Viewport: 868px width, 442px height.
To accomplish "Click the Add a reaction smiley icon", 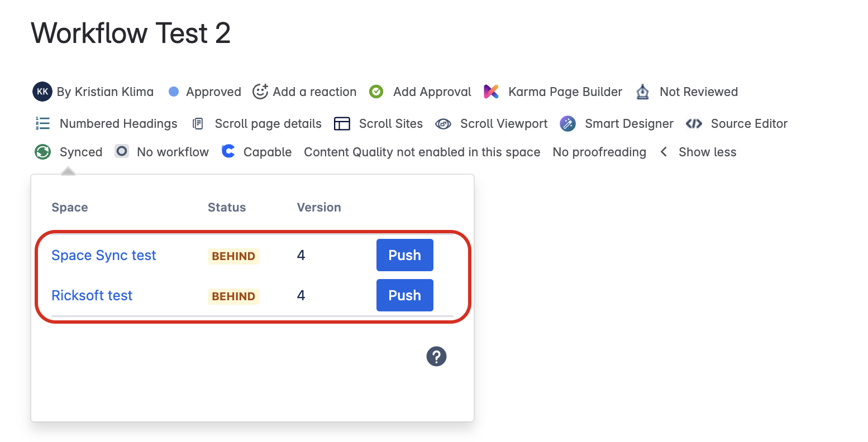I will [260, 92].
